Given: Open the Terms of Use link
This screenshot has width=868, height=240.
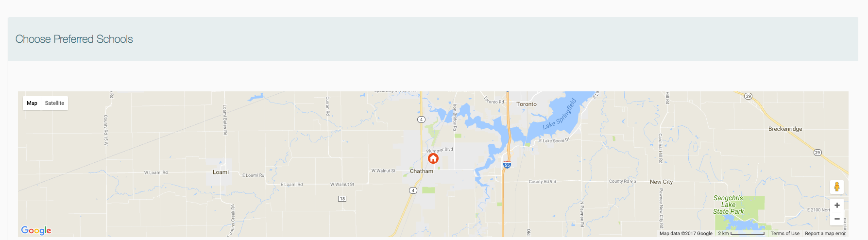Looking at the screenshot, I should 785,234.
